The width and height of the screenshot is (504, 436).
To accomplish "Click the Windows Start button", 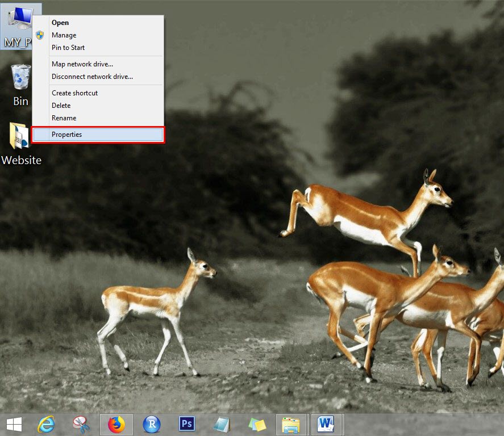I will (x=15, y=424).
